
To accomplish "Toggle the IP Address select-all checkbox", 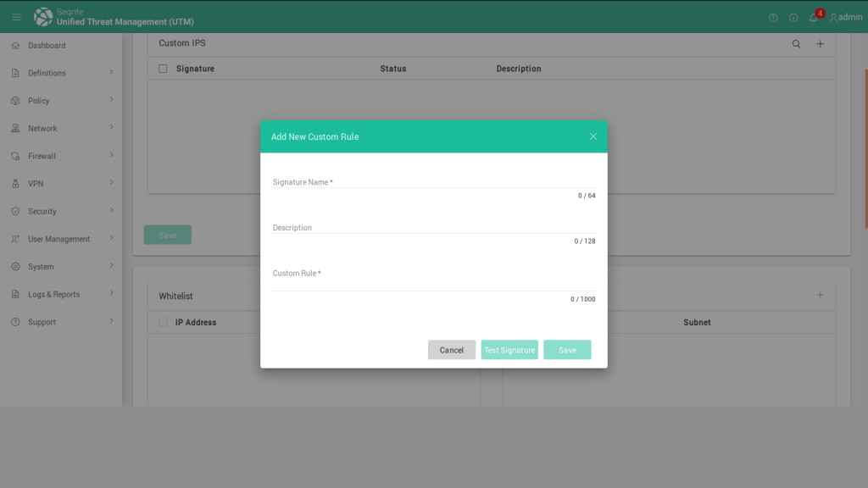I will (x=164, y=323).
